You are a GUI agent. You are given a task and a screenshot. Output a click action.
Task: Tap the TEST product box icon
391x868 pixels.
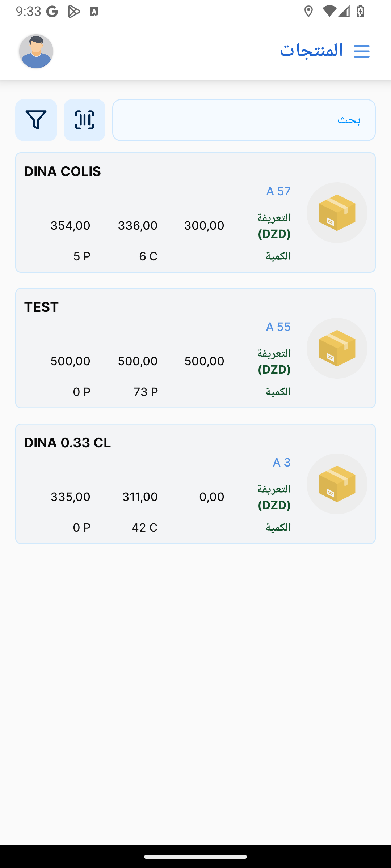[337, 348]
